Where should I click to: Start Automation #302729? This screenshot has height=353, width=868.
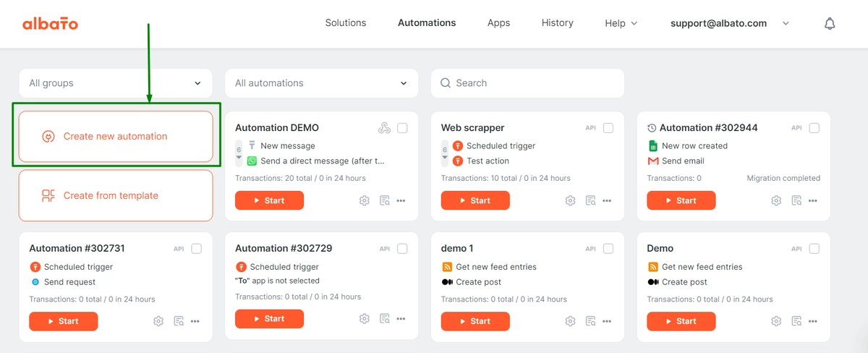[270, 318]
